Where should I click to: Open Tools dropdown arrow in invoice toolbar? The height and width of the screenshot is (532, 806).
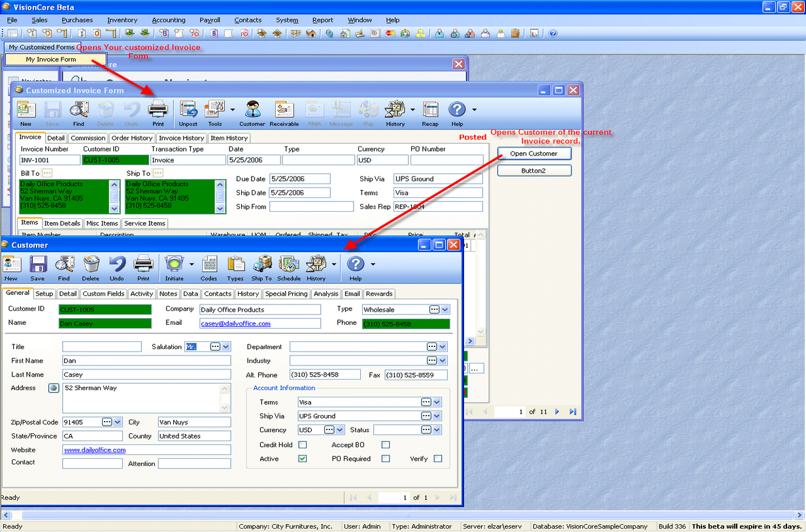pyautogui.click(x=233, y=110)
